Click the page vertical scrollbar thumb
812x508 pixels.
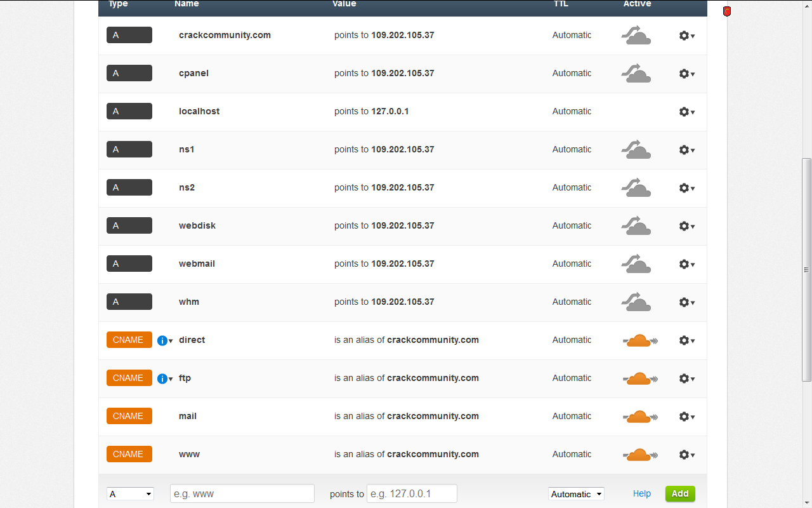click(x=806, y=270)
